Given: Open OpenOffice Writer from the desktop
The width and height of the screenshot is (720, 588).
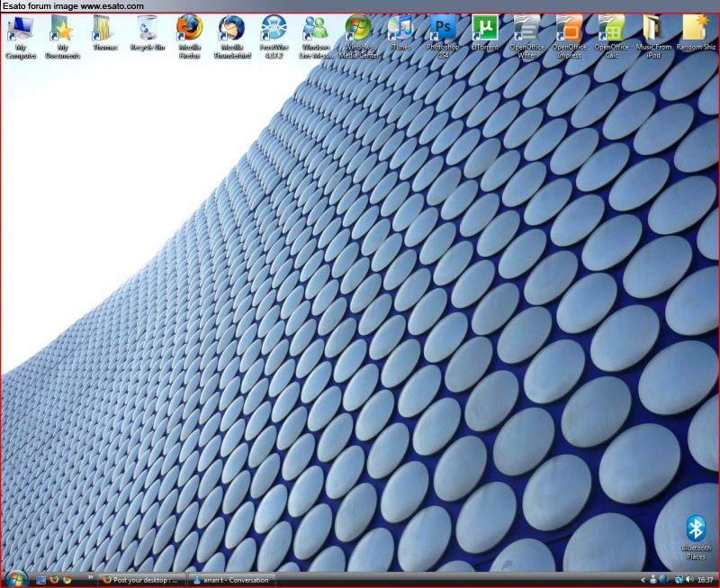Looking at the screenshot, I should point(526,29).
